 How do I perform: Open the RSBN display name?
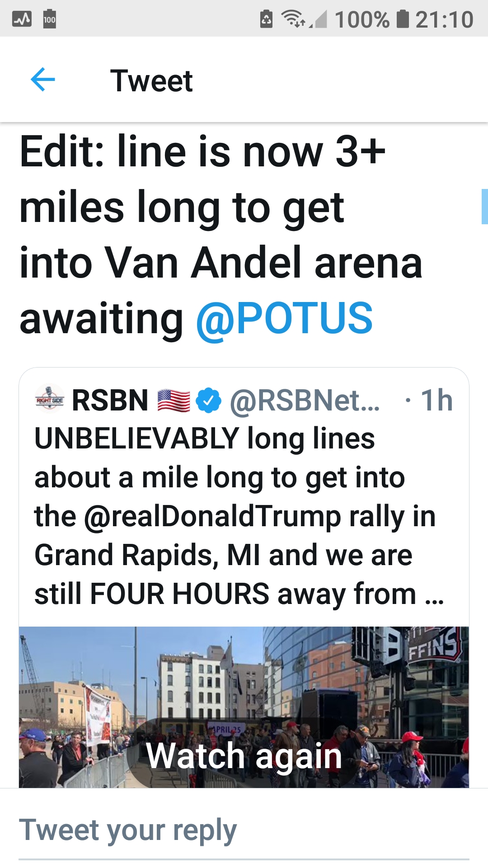point(110,400)
